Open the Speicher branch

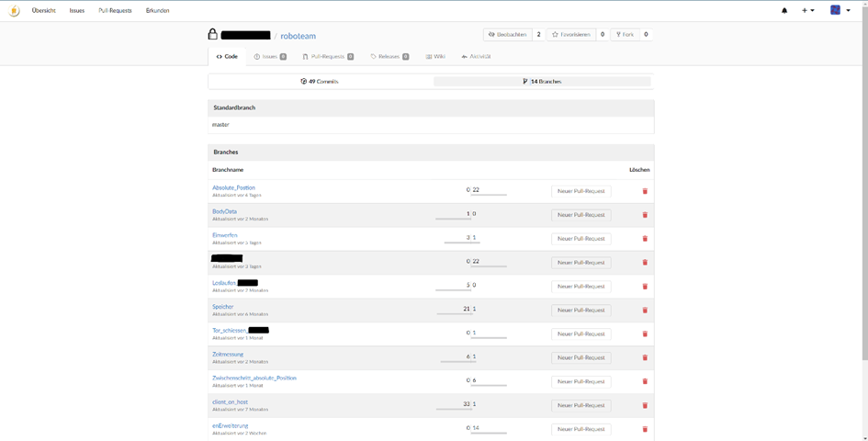tap(223, 307)
